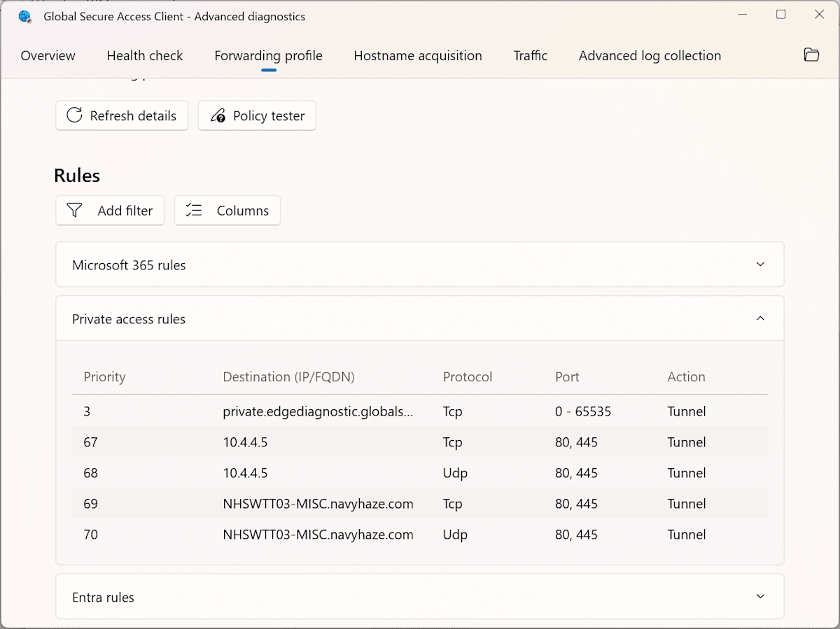
Task: Open the Health check tab
Action: [x=145, y=56]
